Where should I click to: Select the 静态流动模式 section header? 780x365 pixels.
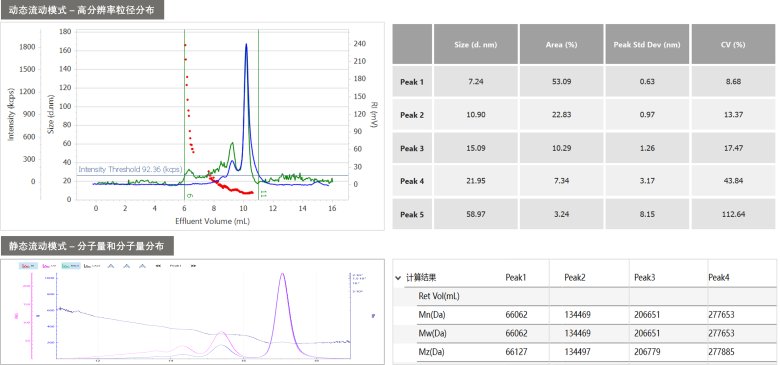(x=88, y=246)
